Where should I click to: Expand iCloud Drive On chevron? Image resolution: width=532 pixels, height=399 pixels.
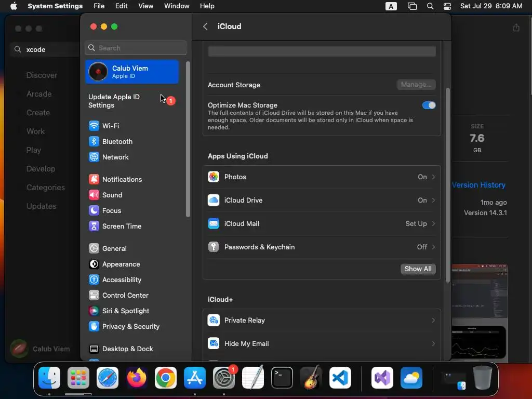[433, 200]
